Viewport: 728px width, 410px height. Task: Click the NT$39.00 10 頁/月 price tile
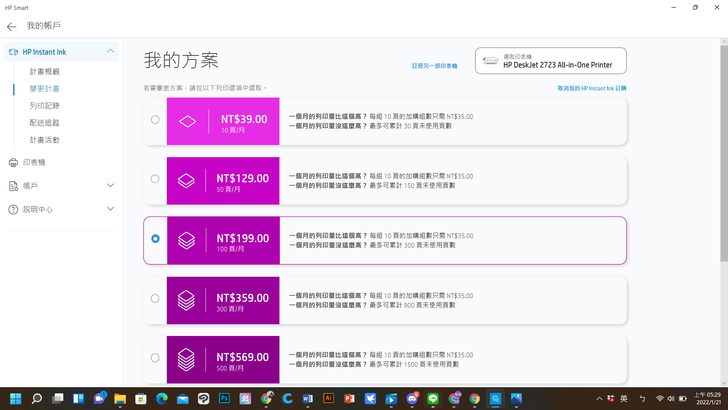click(x=223, y=121)
